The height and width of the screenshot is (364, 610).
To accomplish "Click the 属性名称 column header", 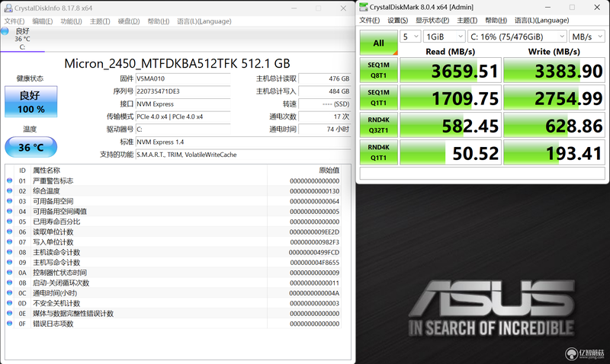I will point(47,170).
